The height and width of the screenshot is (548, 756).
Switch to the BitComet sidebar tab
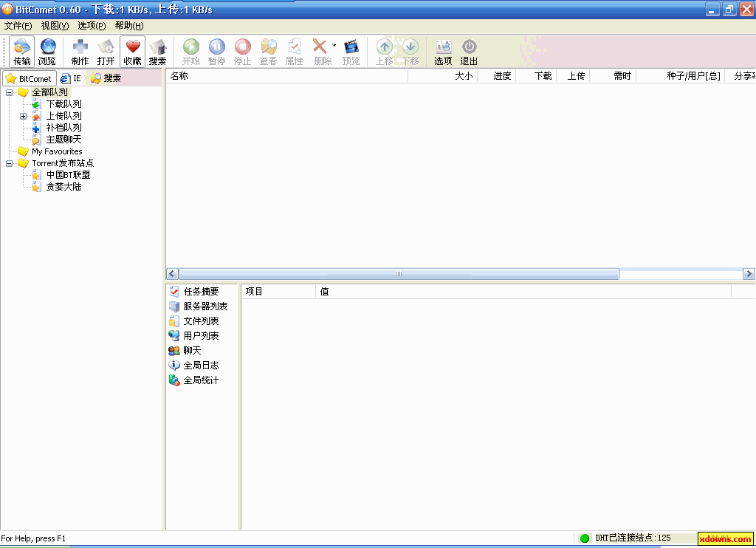[x=29, y=78]
